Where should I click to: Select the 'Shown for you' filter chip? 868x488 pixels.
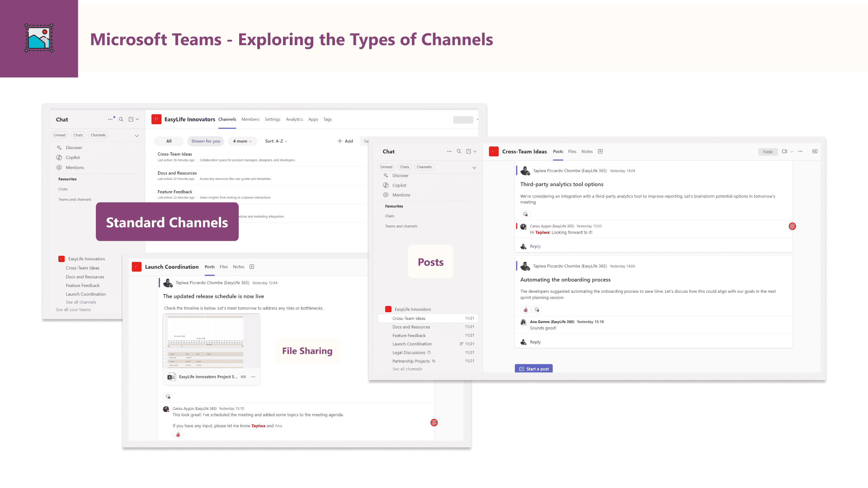(206, 141)
